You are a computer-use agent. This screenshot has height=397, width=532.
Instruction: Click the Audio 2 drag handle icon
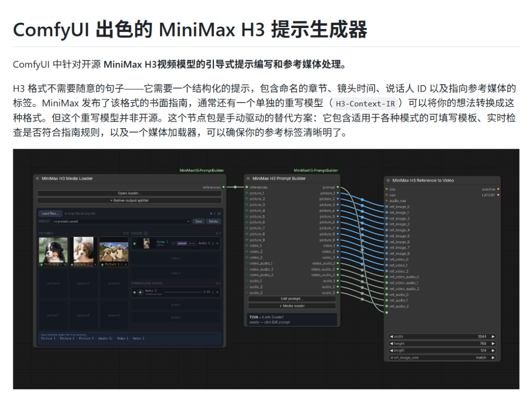coord(213,292)
